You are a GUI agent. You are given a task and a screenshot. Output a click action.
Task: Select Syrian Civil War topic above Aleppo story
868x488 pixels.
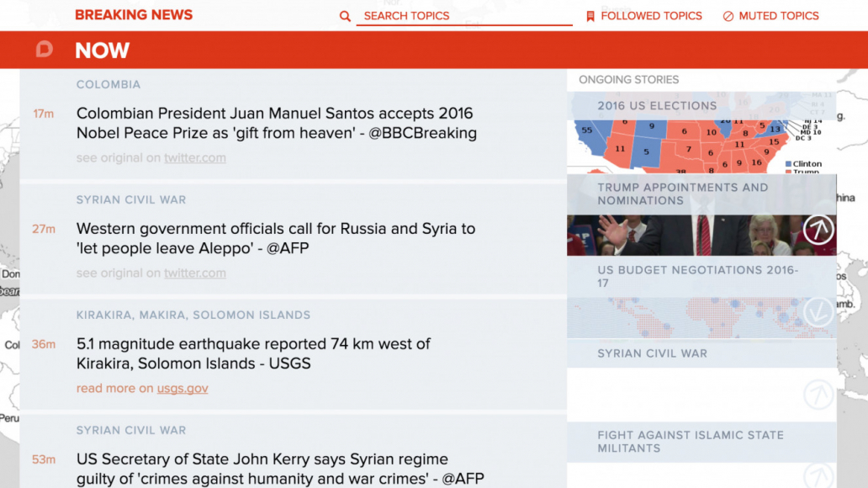coord(131,200)
